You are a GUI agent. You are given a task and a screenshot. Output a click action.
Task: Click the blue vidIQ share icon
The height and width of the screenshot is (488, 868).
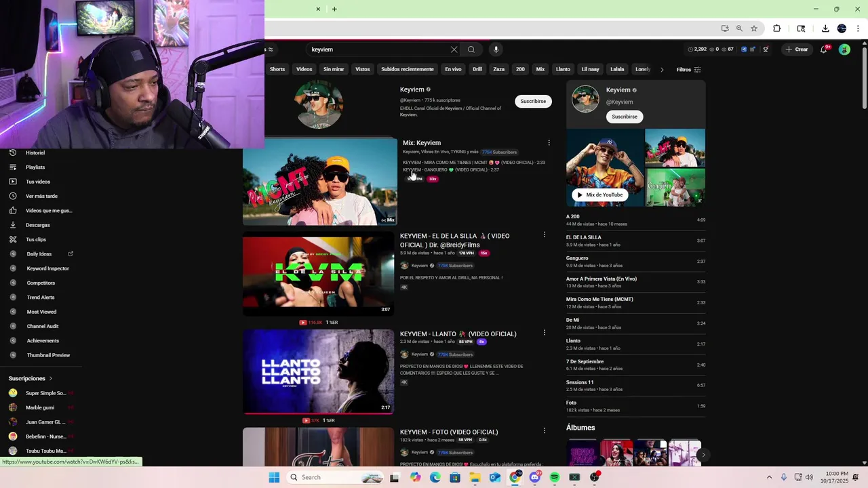pos(744,49)
